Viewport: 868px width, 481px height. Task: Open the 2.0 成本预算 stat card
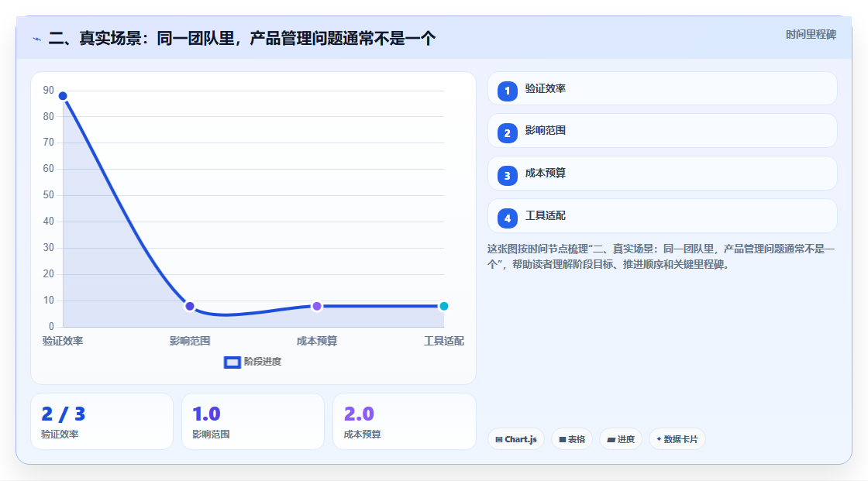point(404,421)
